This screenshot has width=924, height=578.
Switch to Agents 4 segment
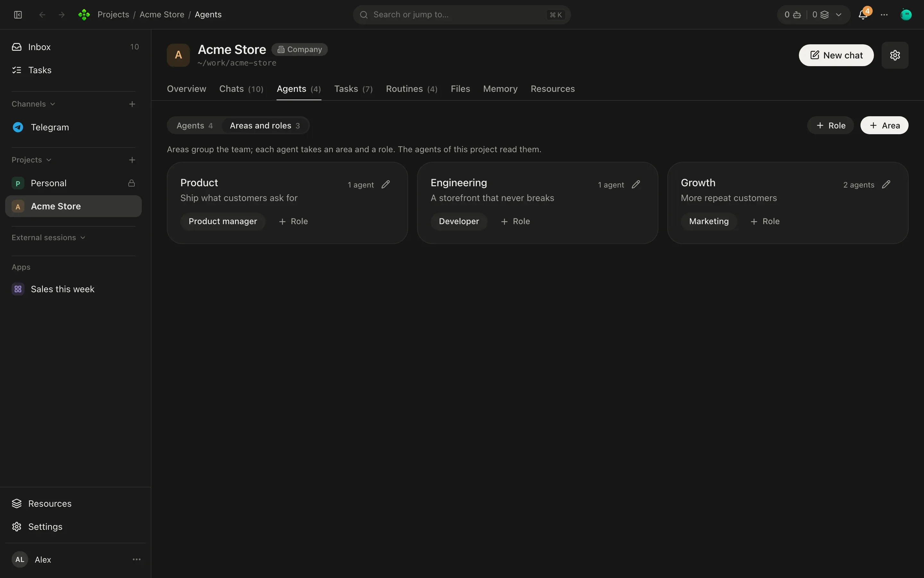[194, 125]
